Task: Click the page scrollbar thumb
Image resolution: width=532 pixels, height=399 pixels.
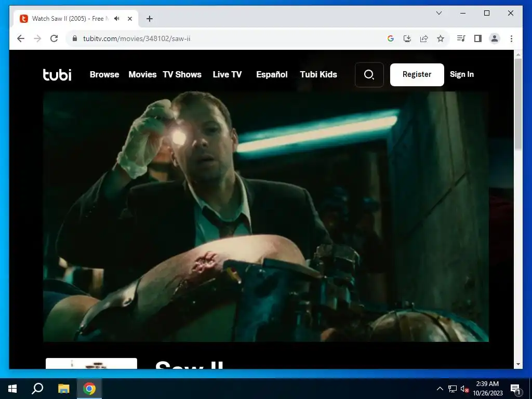Action: (518, 103)
